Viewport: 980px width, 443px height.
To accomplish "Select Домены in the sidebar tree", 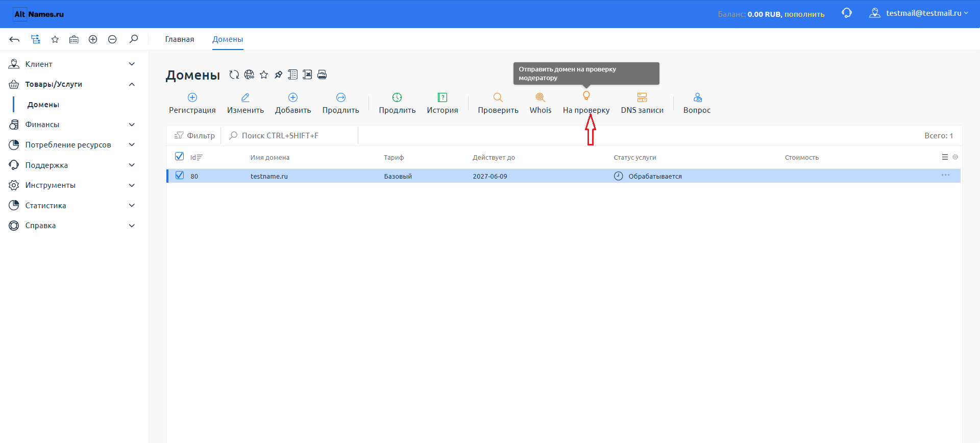I will 43,105.
